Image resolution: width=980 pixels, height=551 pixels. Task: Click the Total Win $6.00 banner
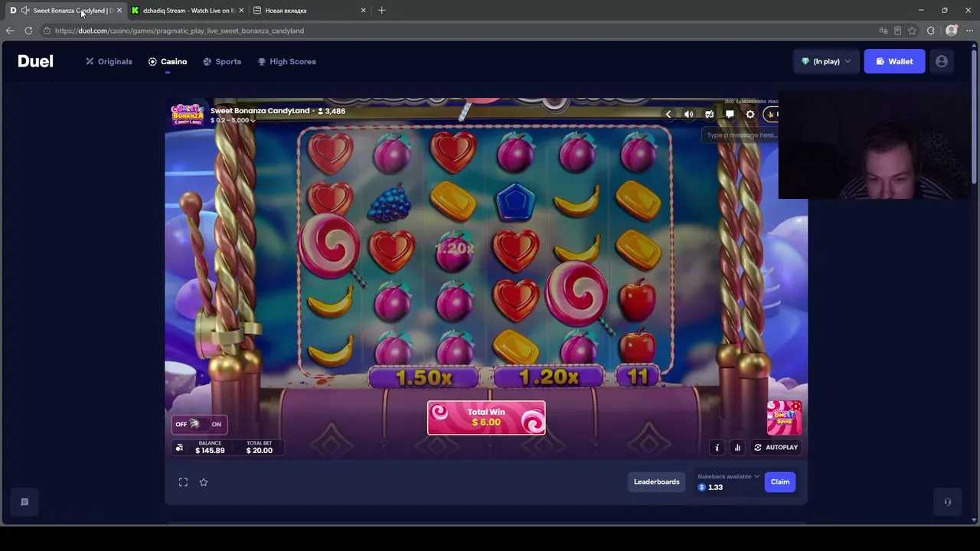click(486, 417)
